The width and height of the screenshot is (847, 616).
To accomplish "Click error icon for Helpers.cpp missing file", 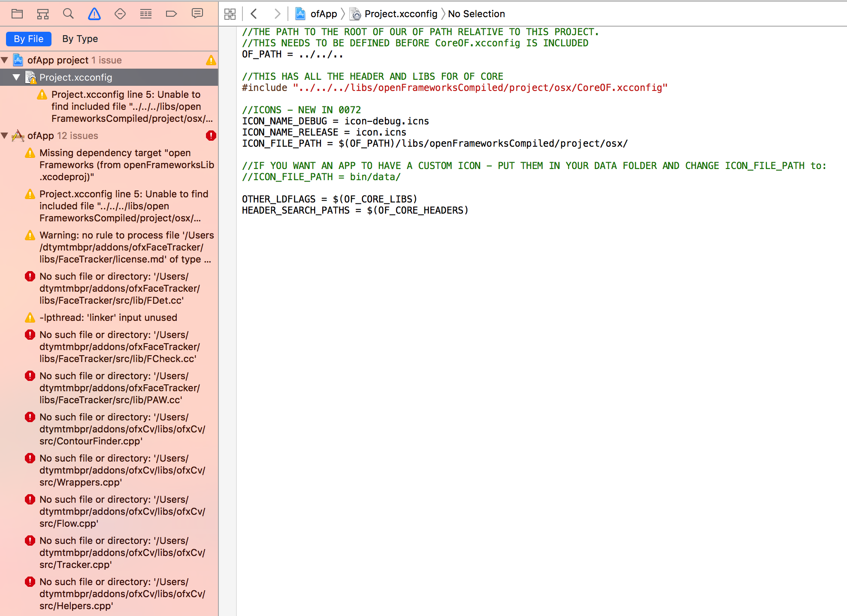I will (x=30, y=582).
